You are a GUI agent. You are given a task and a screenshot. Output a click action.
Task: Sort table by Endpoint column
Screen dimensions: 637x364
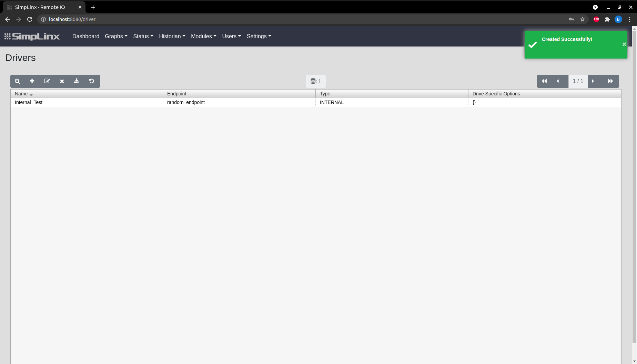(239, 94)
